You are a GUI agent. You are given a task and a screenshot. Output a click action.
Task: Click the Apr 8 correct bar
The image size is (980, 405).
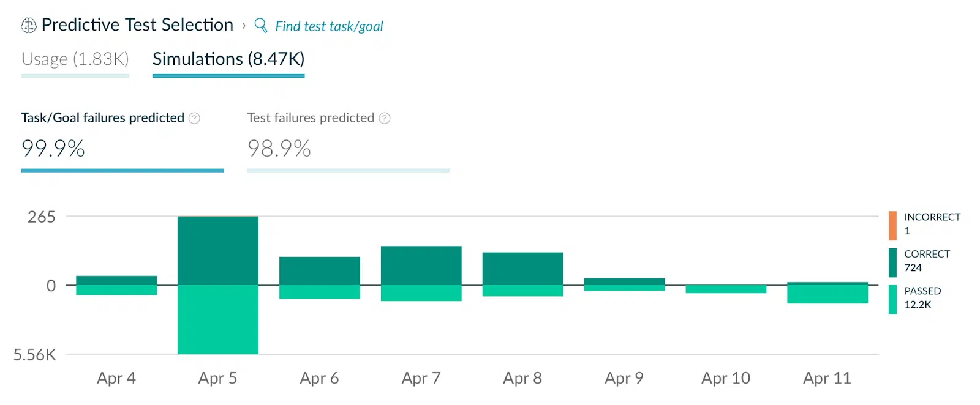tap(522, 269)
